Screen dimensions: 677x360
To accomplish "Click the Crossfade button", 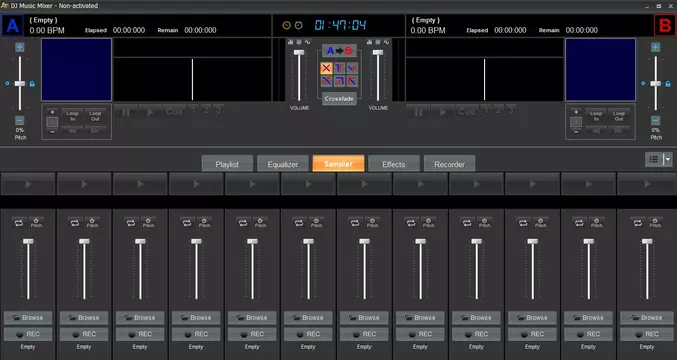I will coord(339,99).
